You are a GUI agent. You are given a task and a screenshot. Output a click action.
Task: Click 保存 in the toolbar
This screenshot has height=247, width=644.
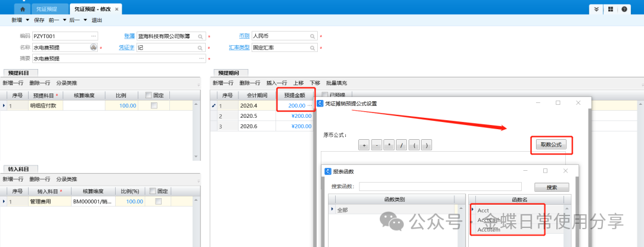39,20
